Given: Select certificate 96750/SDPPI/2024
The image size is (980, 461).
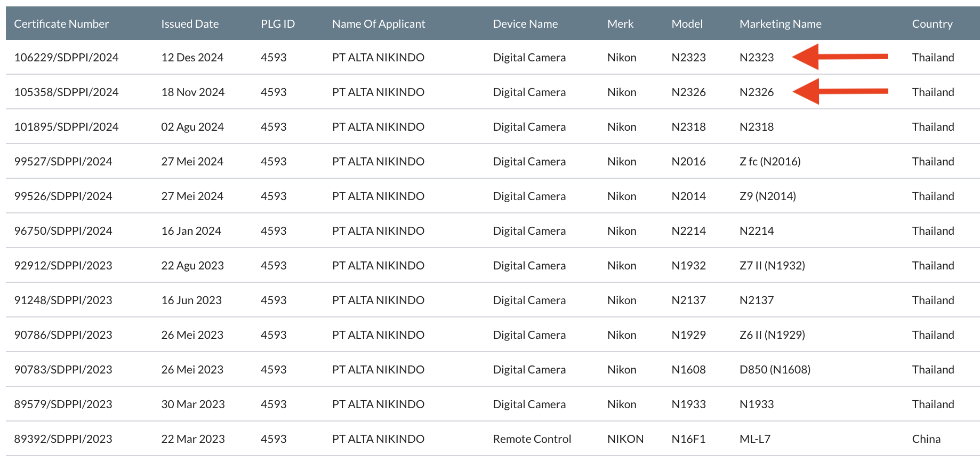Looking at the screenshot, I should tap(63, 231).
